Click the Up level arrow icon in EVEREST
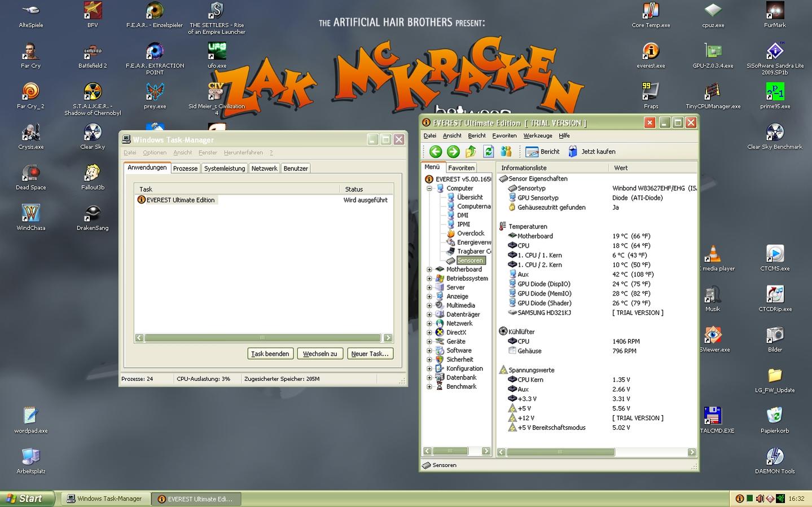The width and height of the screenshot is (812, 507). click(x=471, y=151)
